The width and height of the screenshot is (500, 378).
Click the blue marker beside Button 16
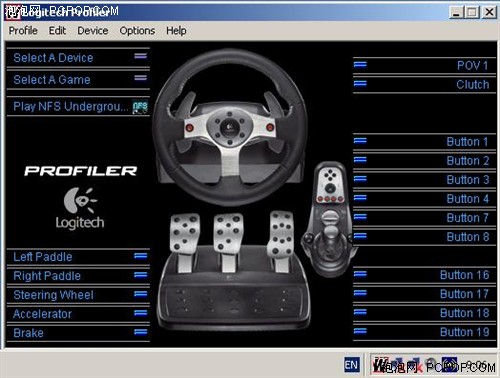pos(360,274)
